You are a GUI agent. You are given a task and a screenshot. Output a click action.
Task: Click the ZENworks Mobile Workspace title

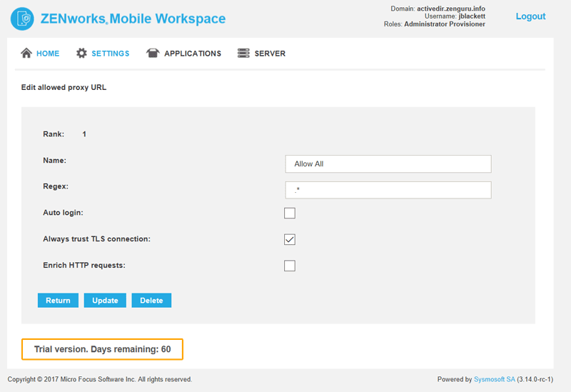tap(133, 19)
